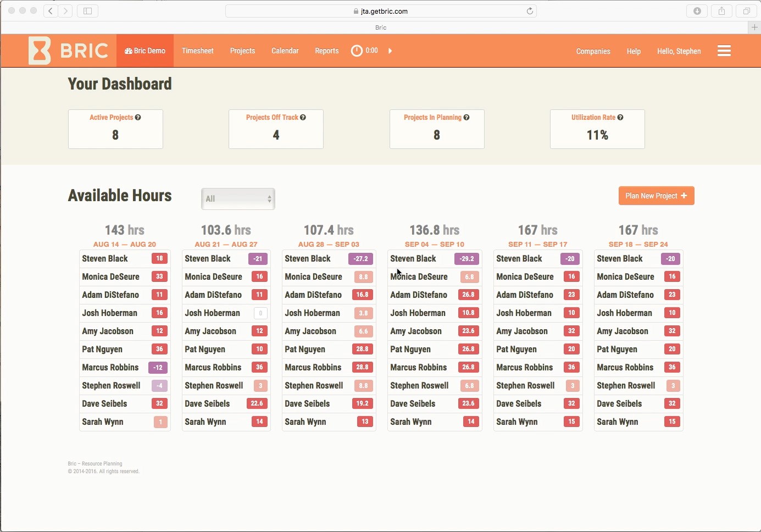Click help icon beside Utilization Rate
Image resolution: width=761 pixels, height=532 pixels.
click(x=620, y=117)
